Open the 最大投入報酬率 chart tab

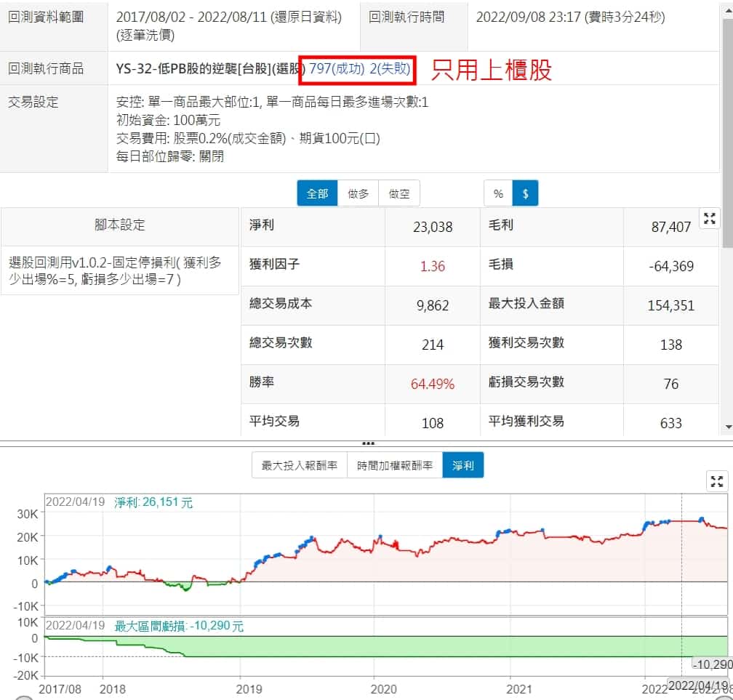pos(300,465)
